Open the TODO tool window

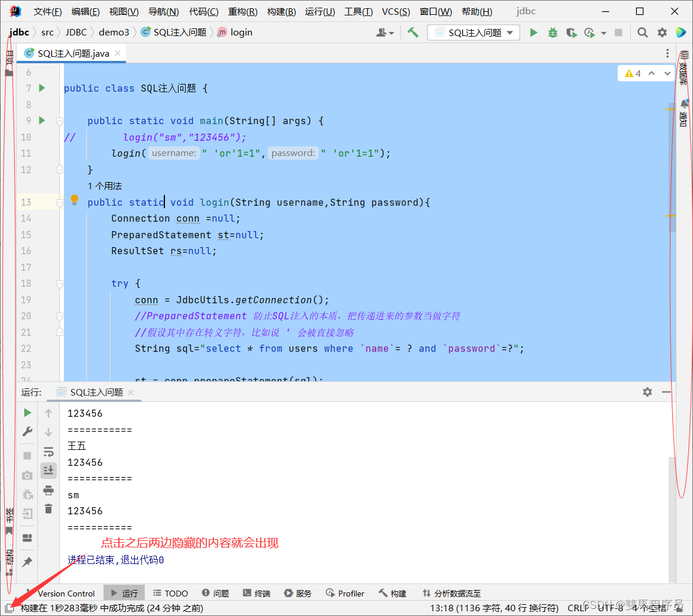tap(170, 593)
